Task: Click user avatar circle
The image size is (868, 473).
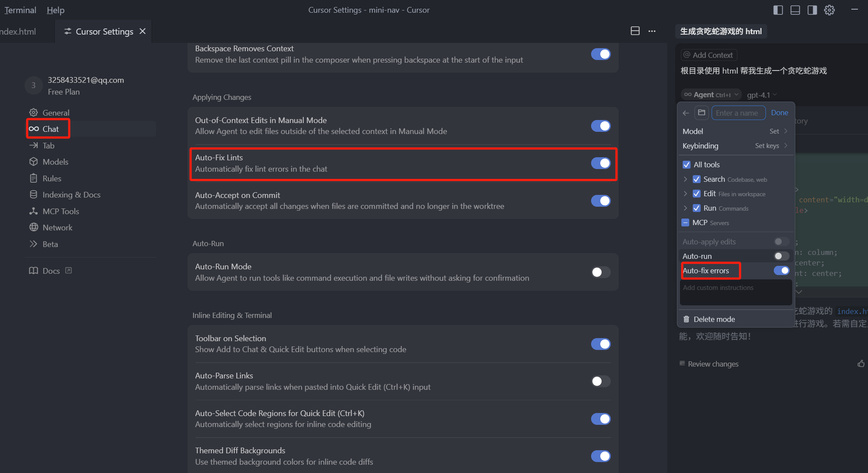Action: pyautogui.click(x=33, y=85)
